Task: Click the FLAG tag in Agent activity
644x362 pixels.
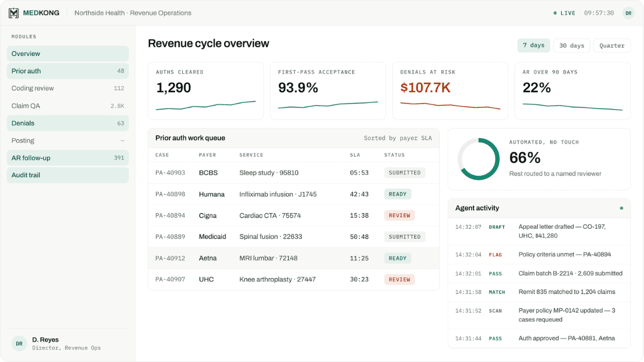Action: (x=495, y=255)
